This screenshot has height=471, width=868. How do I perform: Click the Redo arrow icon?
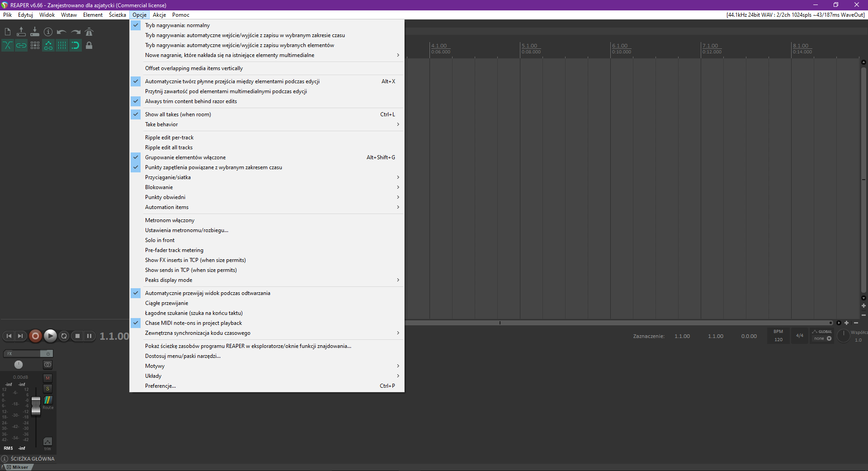75,32
